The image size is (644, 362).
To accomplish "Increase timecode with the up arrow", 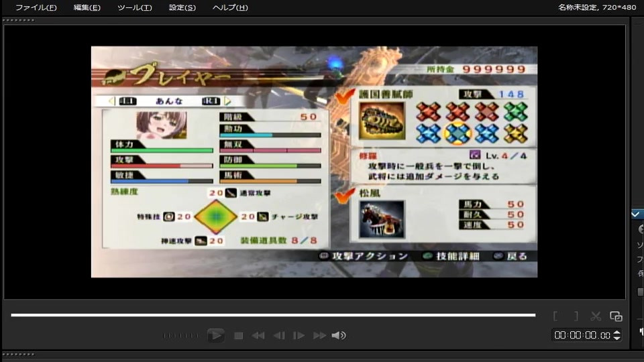I will 616,333.
